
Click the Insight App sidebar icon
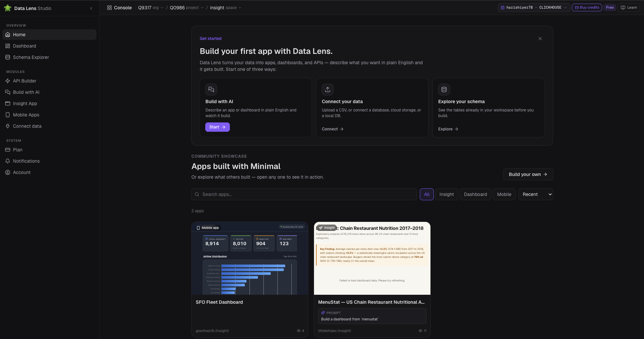[x=8, y=103]
